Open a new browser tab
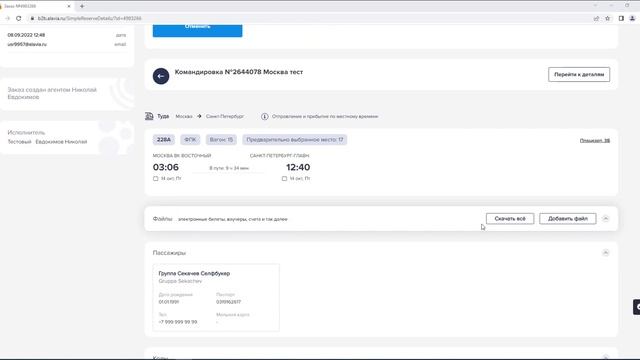The width and height of the screenshot is (640, 360). (x=82, y=6)
